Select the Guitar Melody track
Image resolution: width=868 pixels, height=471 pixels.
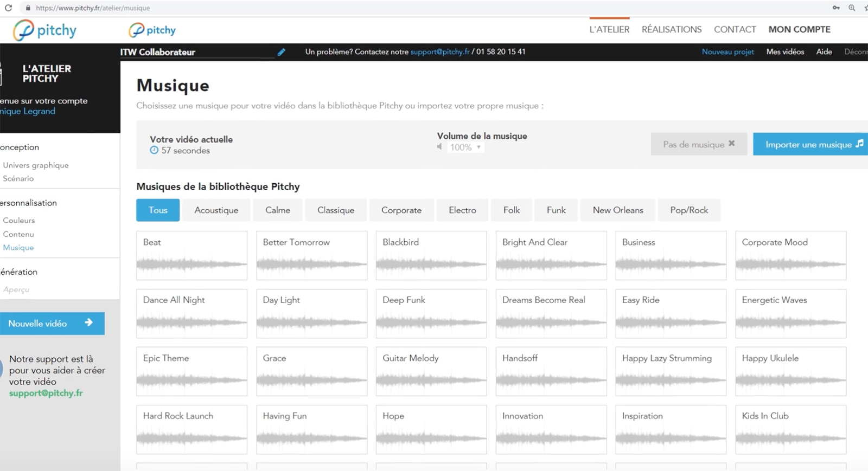431,371
